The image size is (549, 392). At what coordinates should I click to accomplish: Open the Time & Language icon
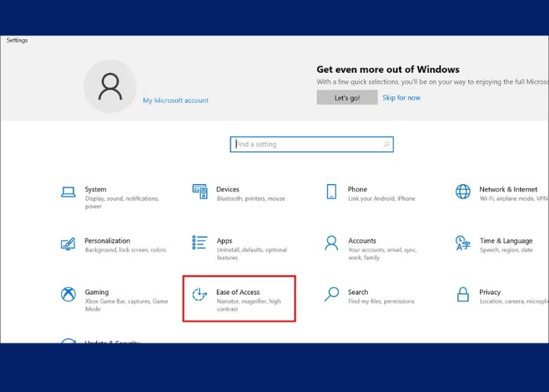463,243
